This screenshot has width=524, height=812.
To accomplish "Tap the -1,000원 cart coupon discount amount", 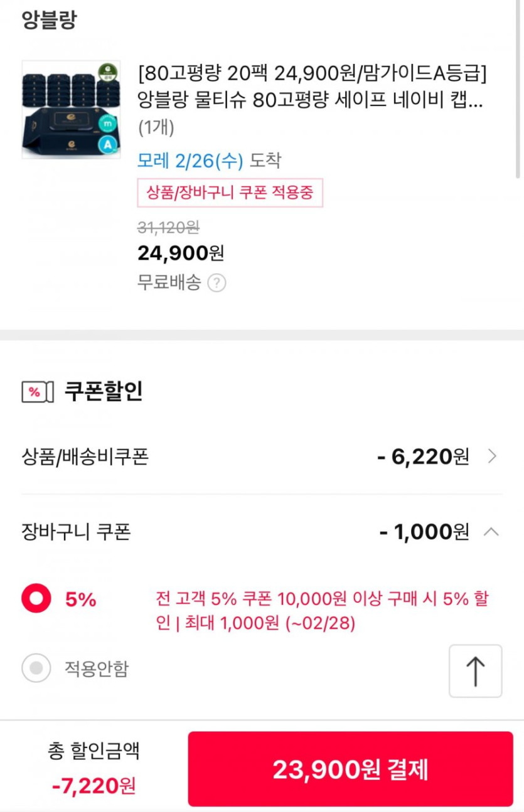I will [425, 532].
